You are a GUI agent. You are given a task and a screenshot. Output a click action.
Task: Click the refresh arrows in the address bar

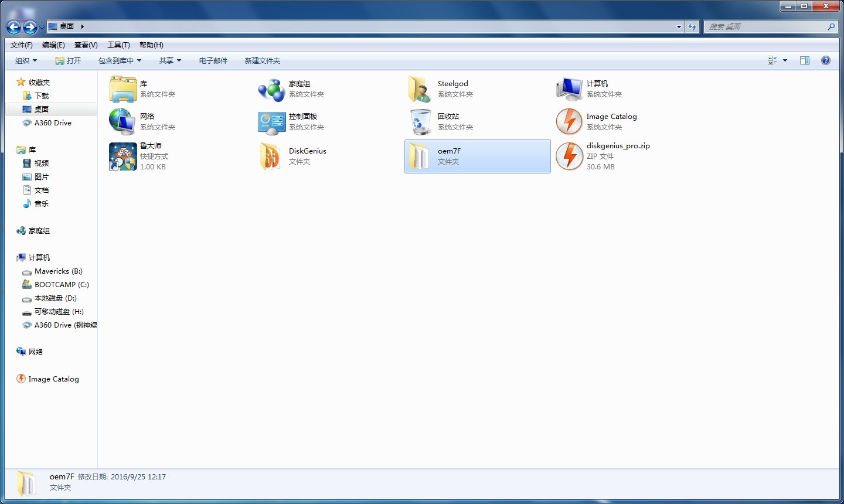[x=692, y=26]
